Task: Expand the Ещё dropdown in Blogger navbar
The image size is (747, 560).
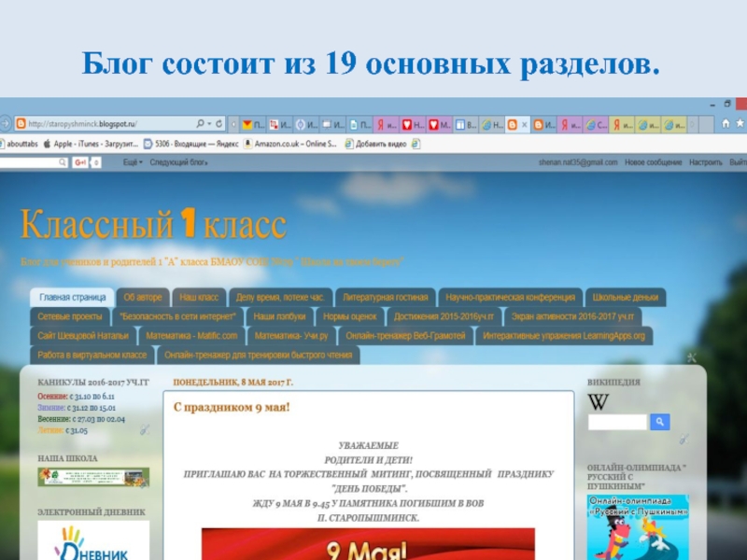Action: tap(133, 162)
